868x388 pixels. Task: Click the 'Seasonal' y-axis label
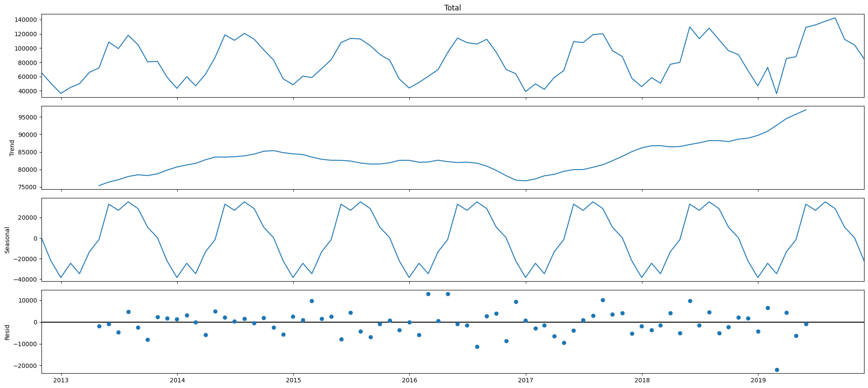tap(7, 240)
